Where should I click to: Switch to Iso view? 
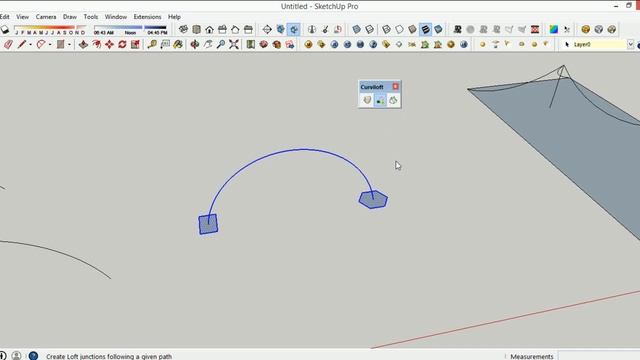[183, 29]
